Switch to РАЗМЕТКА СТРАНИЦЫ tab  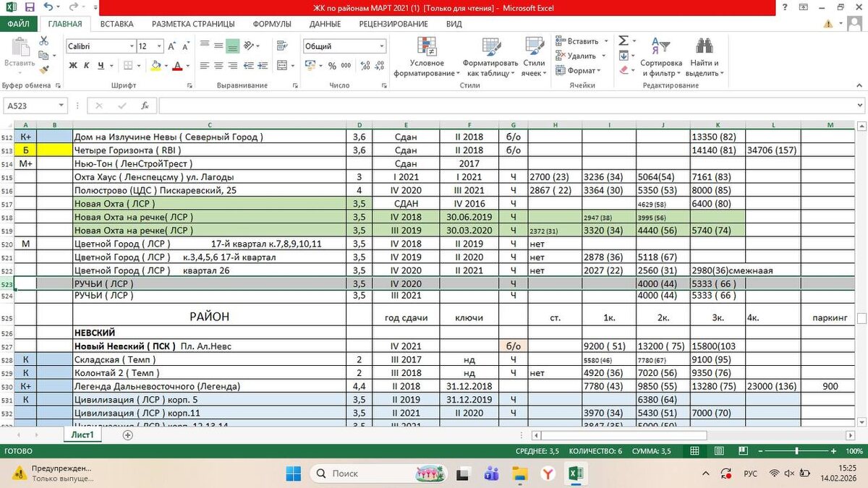(x=193, y=24)
